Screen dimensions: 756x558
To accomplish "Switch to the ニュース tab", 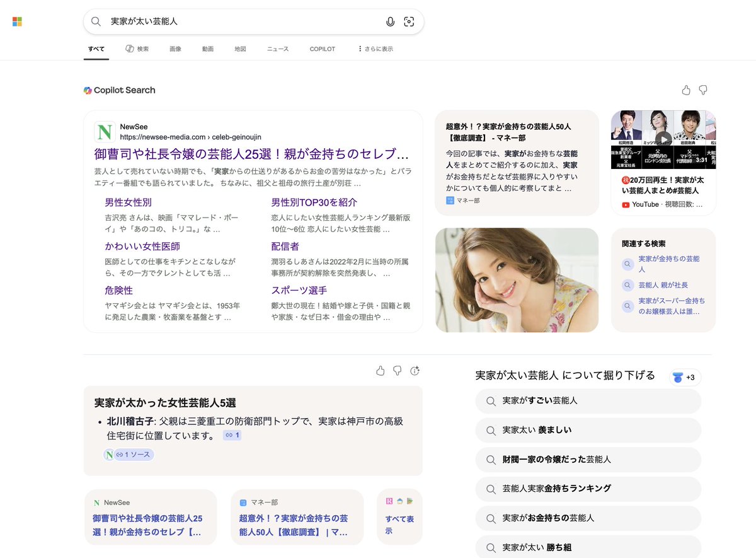I will click(x=278, y=49).
